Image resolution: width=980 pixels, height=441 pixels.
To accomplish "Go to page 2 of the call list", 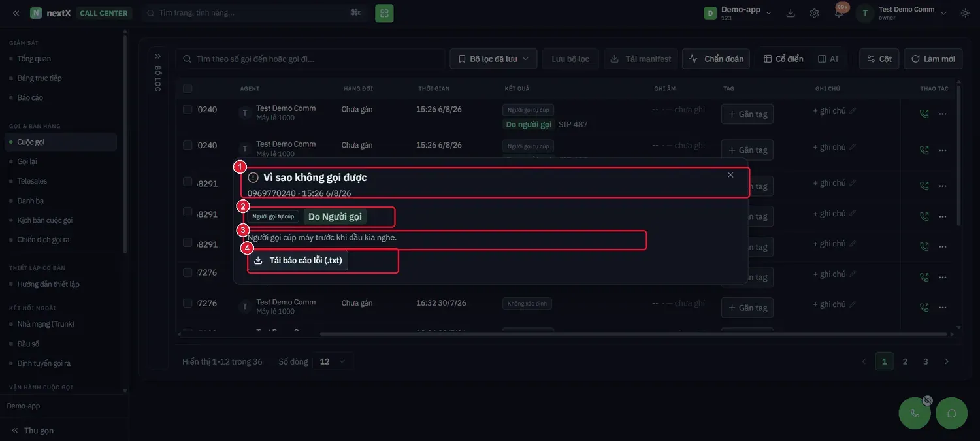I will tap(905, 361).
